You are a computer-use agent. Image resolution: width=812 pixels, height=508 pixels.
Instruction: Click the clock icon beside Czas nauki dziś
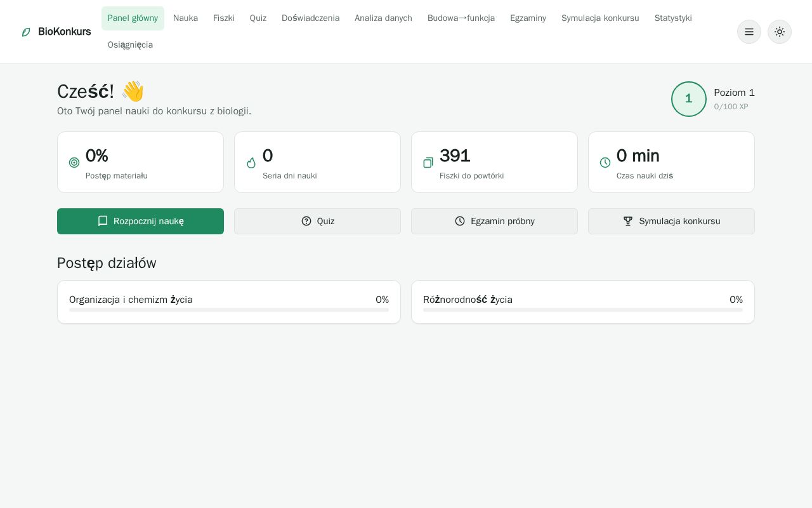[605, 163]
